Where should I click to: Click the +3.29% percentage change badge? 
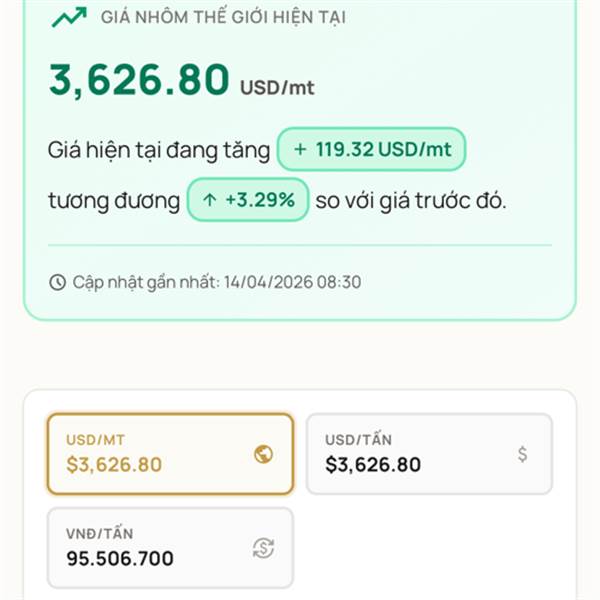(247, 200)
